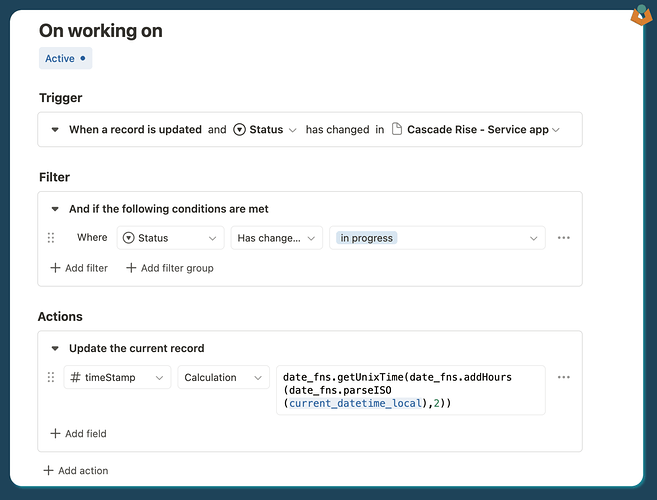Image resolution: width=657 pixels, height=500 pixels.
Task: Open the Status dropdown in the trigger
Action: pyautogui.click(x=266, y=130)
